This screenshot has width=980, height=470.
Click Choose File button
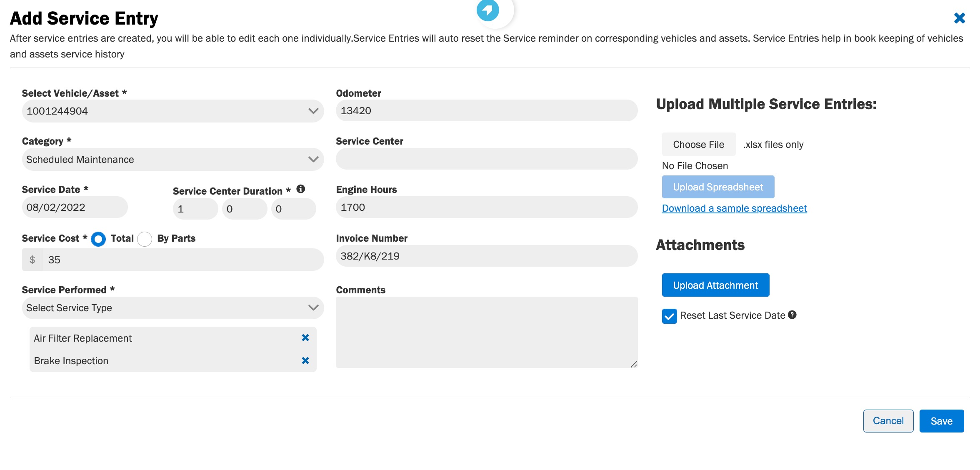point(699,144)
